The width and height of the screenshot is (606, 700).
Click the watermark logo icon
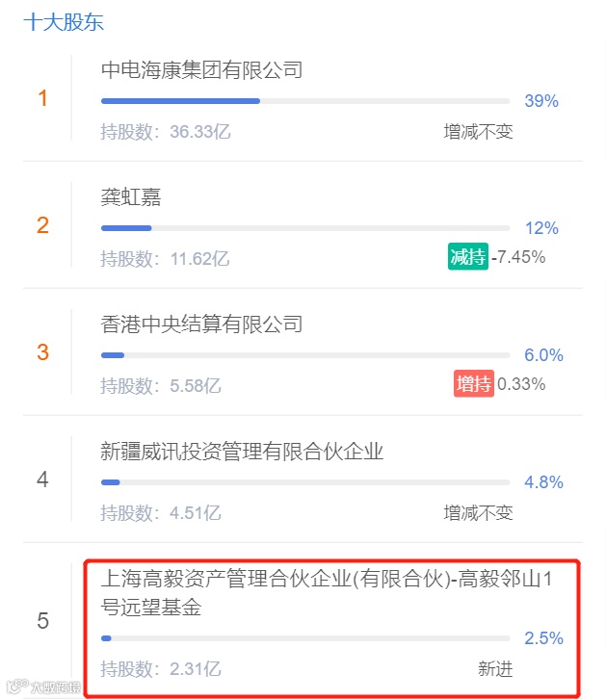[x=18, y=687]
